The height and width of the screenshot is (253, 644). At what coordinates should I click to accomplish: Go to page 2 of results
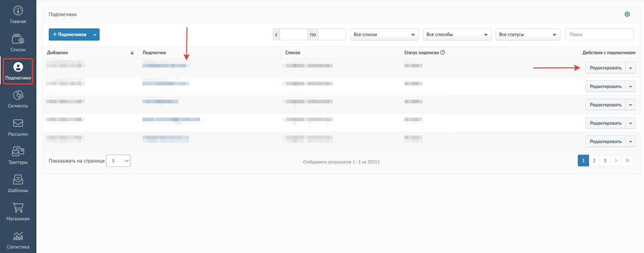[594, 161]
